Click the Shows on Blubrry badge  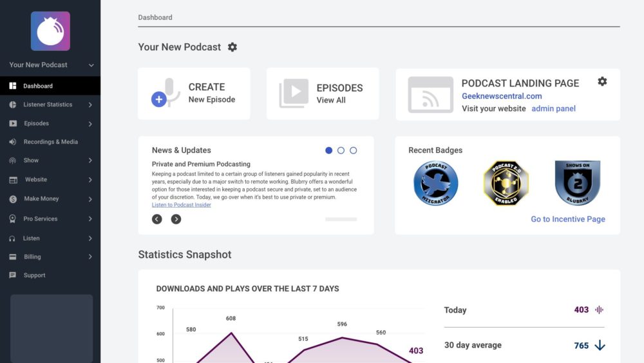578,183
